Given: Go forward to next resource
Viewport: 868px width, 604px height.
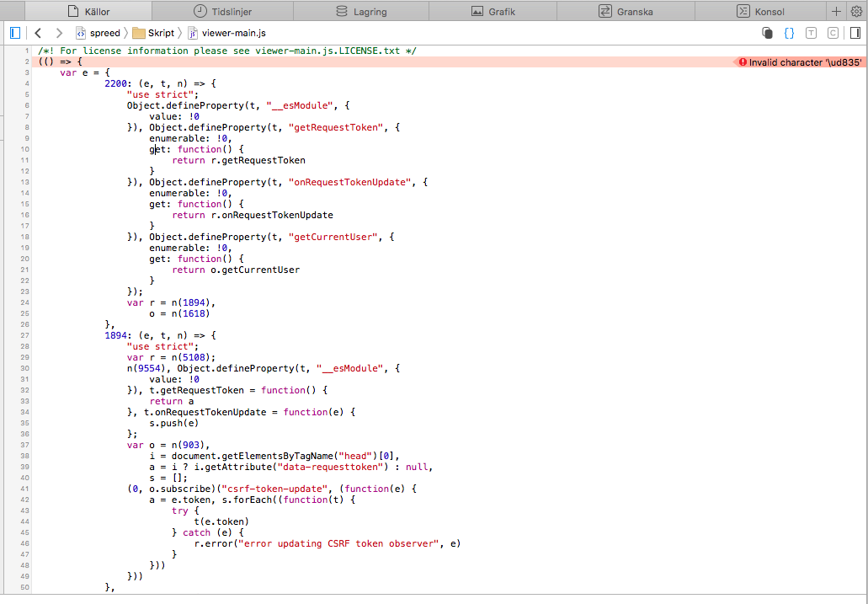Looking at the screenshot, I should coord(59,33).
